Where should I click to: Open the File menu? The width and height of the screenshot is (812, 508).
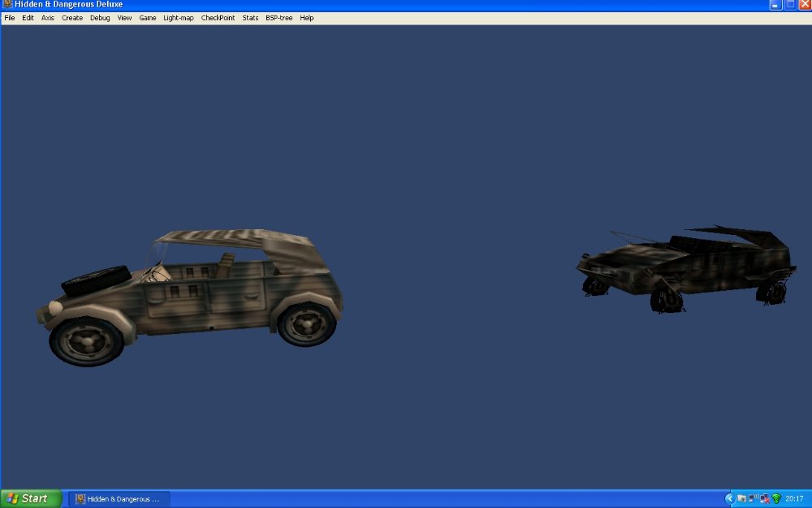9,17
